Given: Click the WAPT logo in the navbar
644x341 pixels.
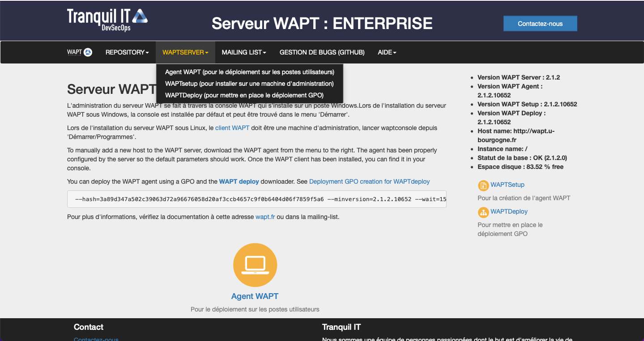Looking at the screenshot, I should click(x=80, y=52).
